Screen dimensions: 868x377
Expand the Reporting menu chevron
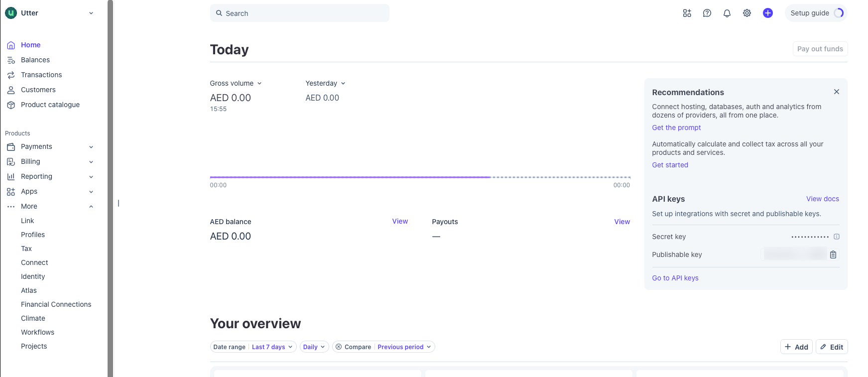click(x=91, y=177)
